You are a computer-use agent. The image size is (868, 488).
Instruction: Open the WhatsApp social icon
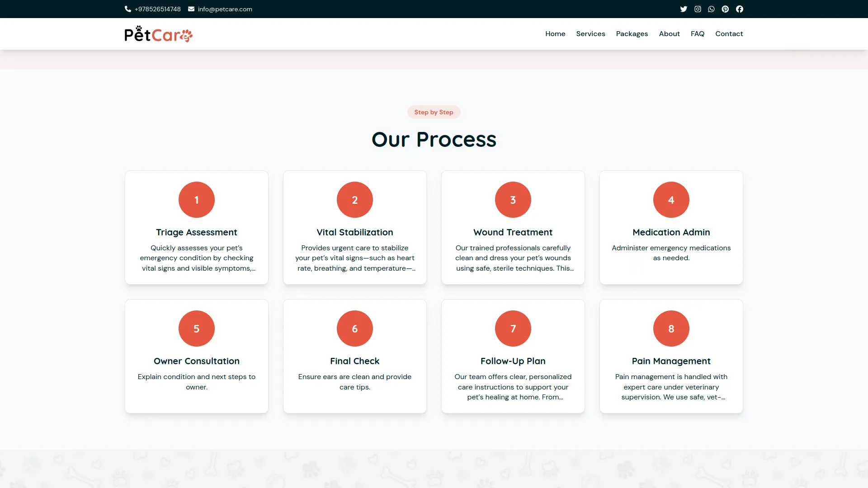coord(712,9)
